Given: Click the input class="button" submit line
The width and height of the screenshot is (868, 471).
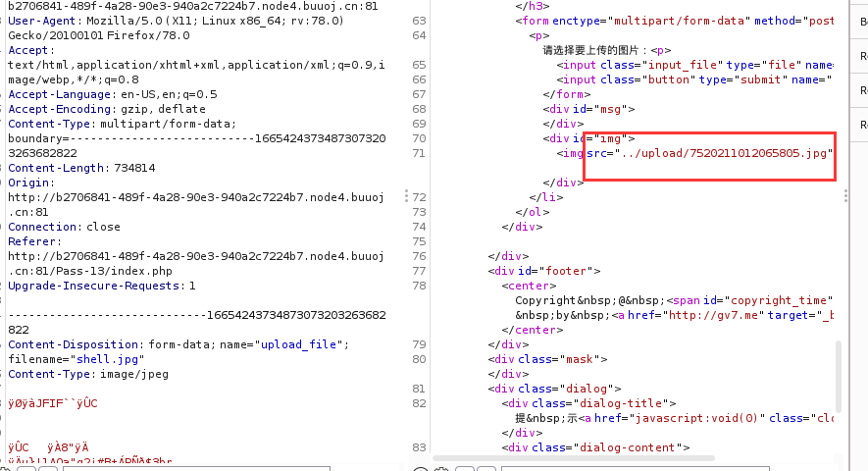Looking at the screenshot, I should click(x=694, y=79).
